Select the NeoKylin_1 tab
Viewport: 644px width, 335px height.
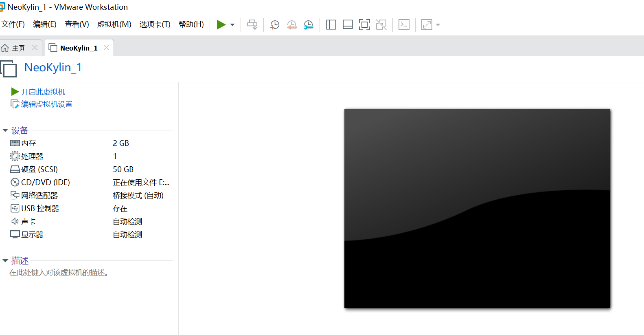click(79, 48)
